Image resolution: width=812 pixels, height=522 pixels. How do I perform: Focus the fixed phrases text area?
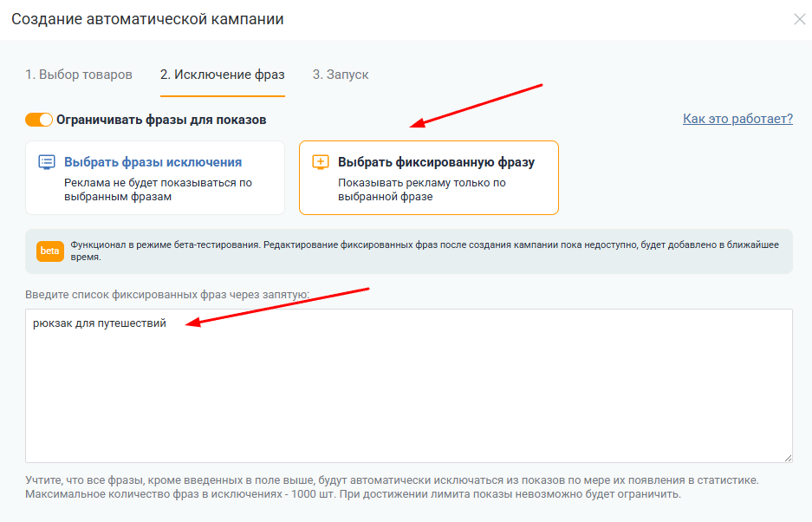[x=408, y=386]
